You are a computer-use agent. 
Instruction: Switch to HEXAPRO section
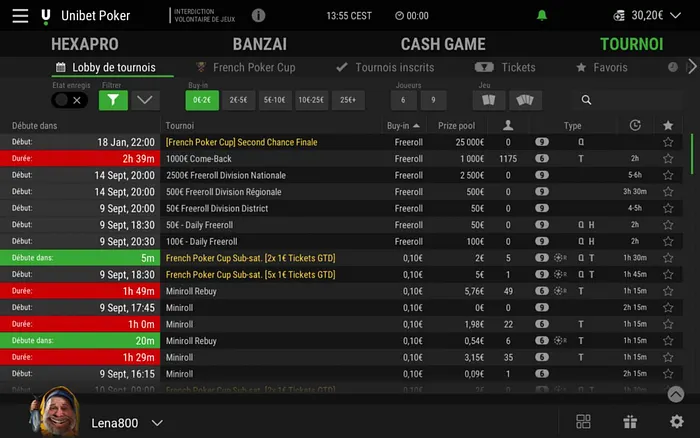[x=85, y=44]
